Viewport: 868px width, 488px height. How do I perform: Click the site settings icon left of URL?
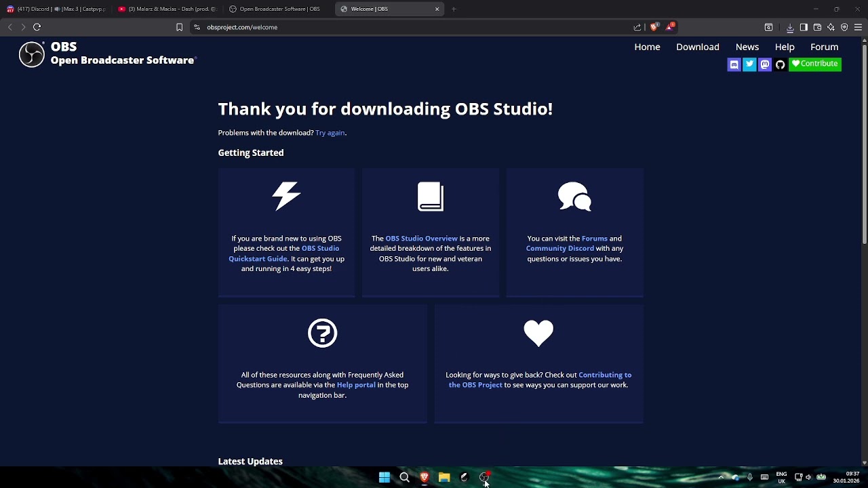[x=197, y=27]
